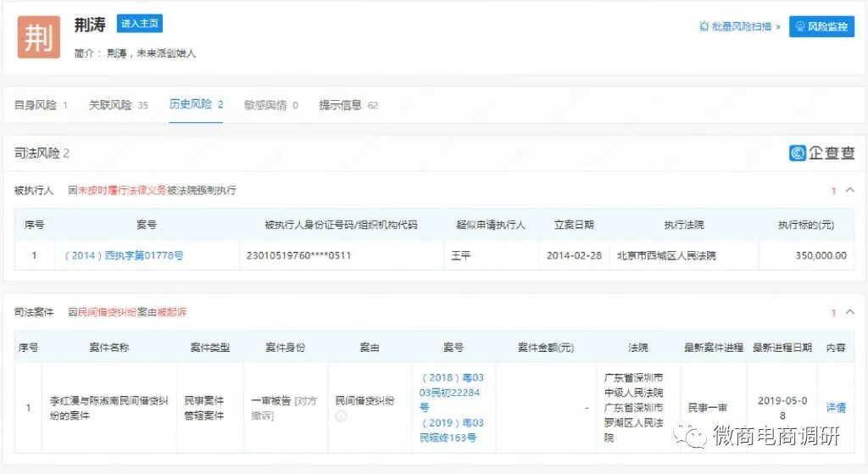
Task: Collapse the 被执行人 section
Action: [x=850, y=191]
